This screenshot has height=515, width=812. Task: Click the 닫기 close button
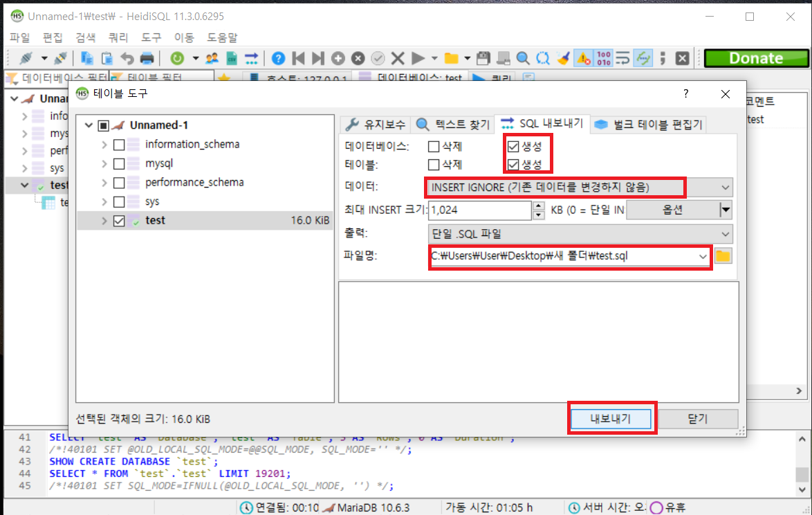[x=698, y=419]
